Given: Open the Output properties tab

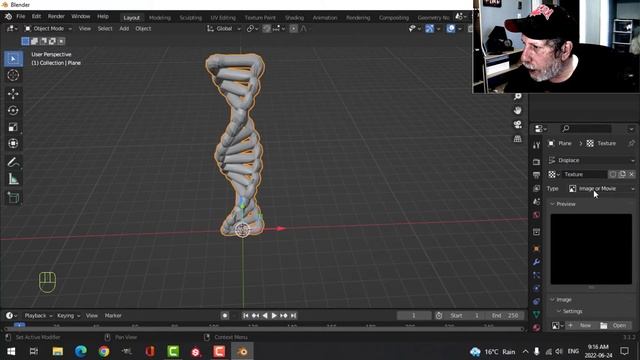Looking at the screenshot, I should pos(536,175).
